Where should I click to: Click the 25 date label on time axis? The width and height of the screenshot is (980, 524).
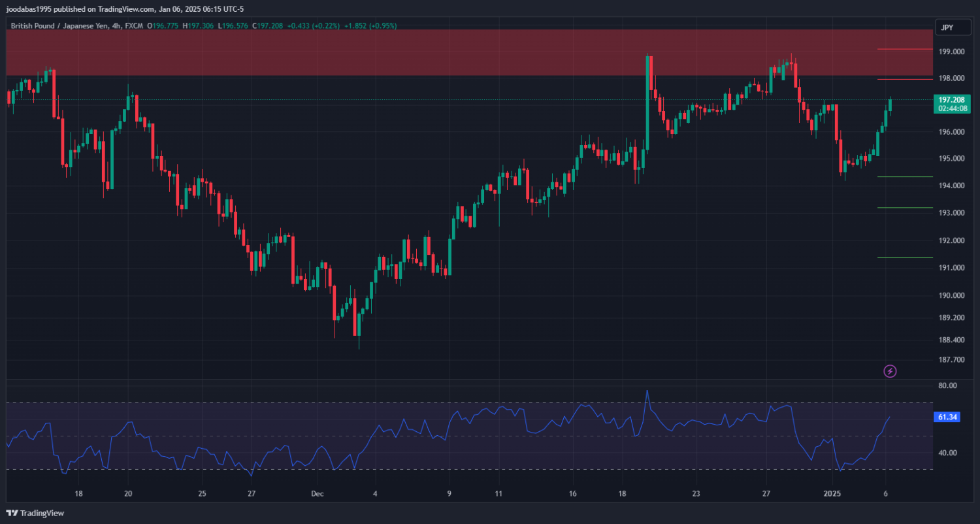(x=202, y=494)
